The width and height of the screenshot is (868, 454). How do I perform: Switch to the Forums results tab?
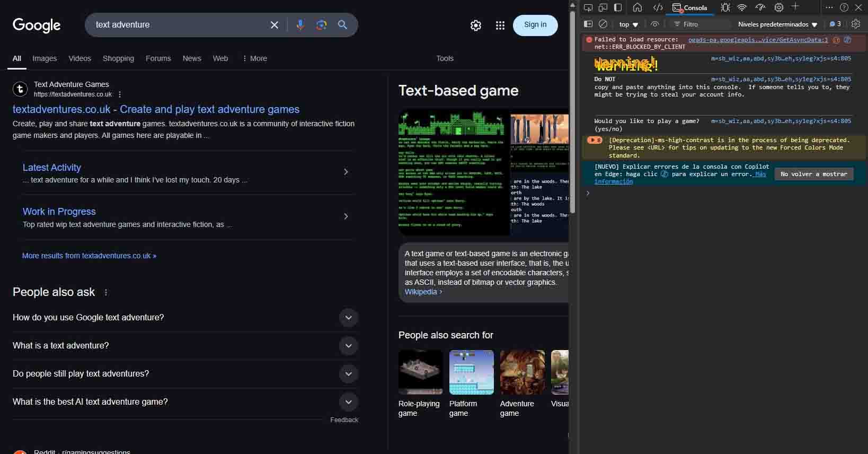[158, 58]
